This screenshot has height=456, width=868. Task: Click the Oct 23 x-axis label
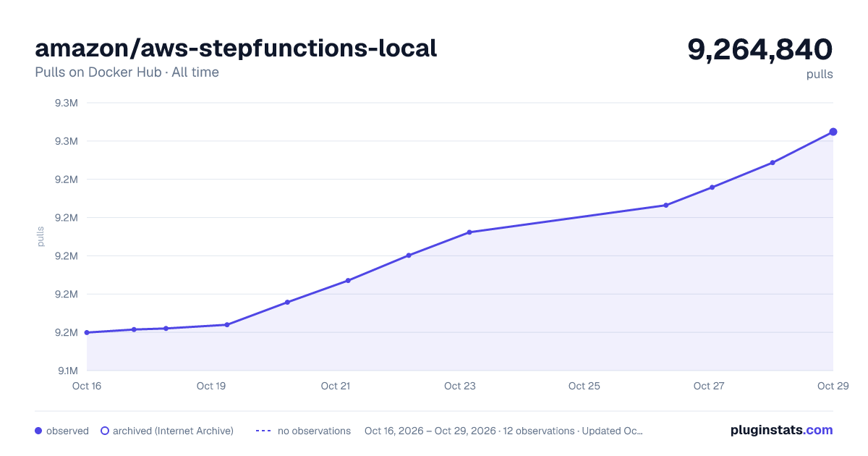(460, 386)
